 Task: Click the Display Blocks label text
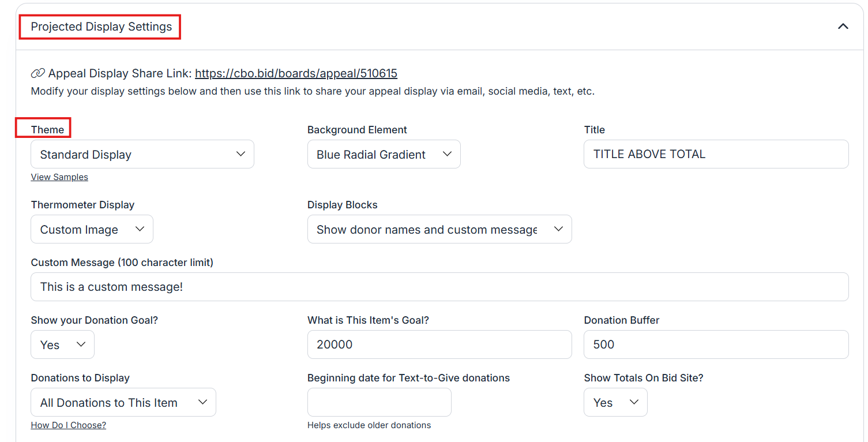pyautogui.click(x=342, y=205)
